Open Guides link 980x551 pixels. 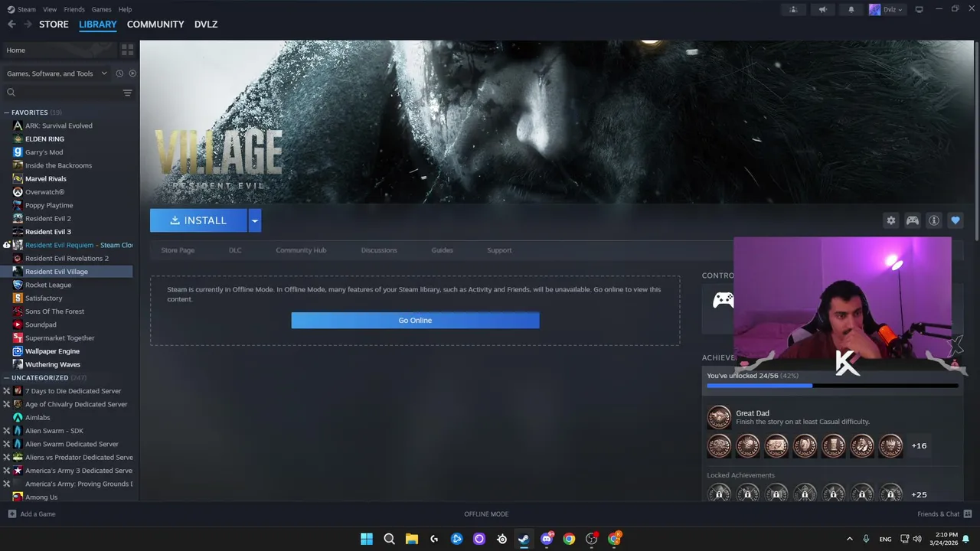pyautogui.click(x=442, y=250)
